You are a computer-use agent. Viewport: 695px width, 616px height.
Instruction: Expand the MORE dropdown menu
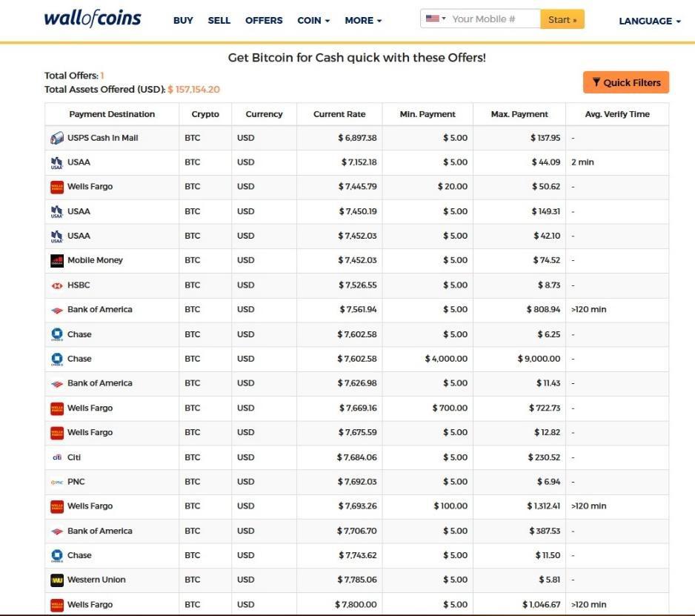tap(363, 21)
